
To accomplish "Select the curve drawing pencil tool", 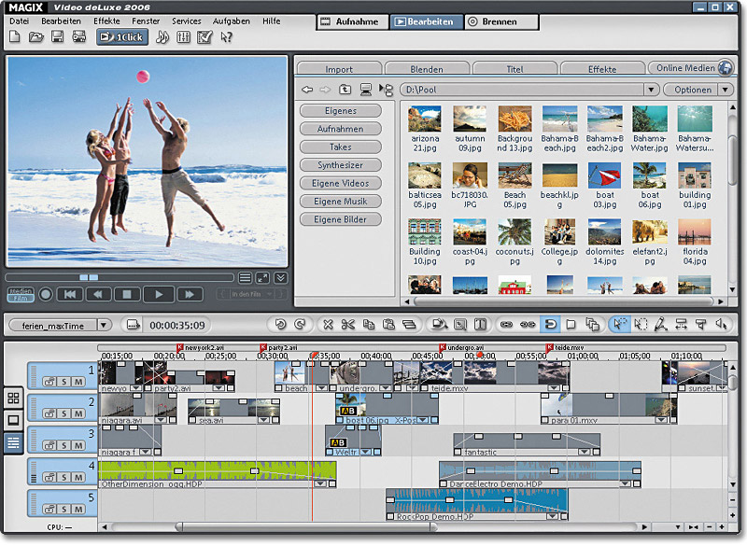I will (x=660, y=325).
